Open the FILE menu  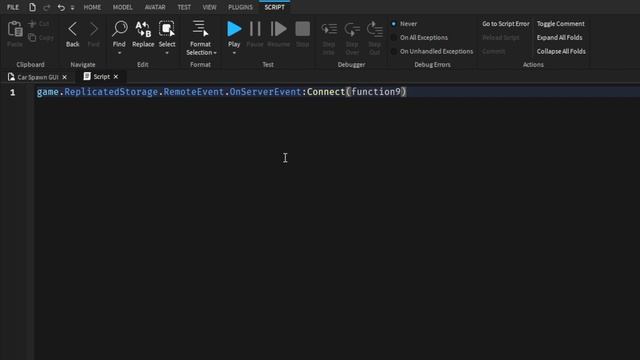[x=13, y=7]
